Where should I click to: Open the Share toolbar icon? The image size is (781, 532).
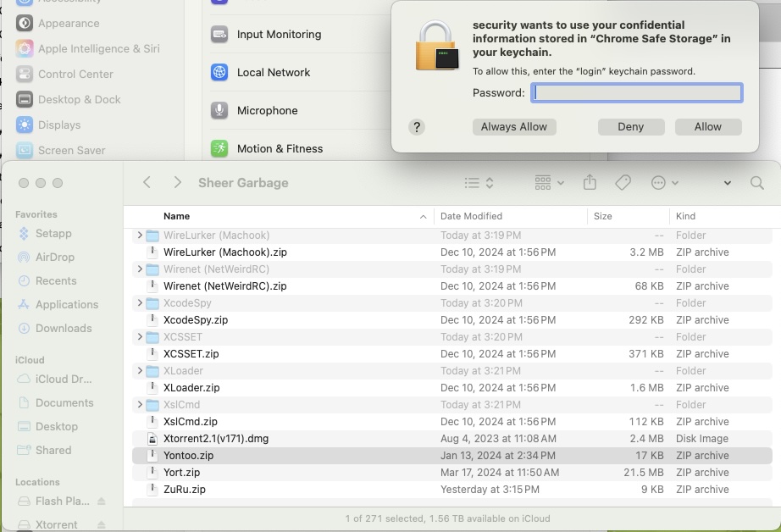(590, 183)
